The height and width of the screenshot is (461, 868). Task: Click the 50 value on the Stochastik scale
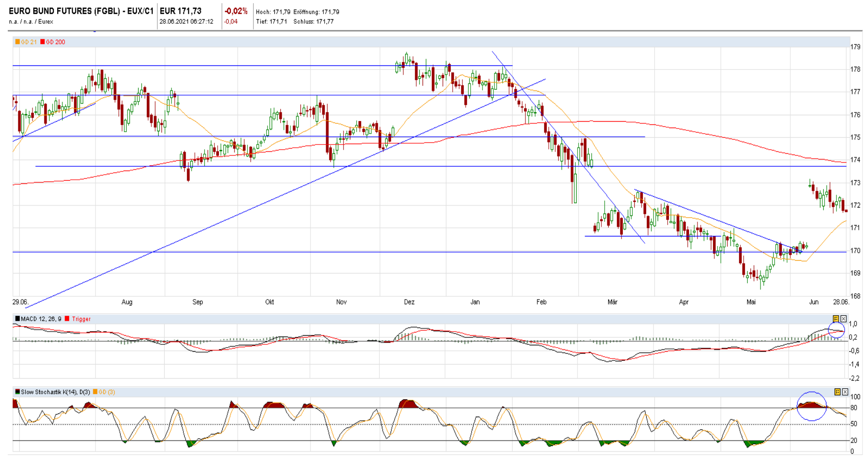853,424
